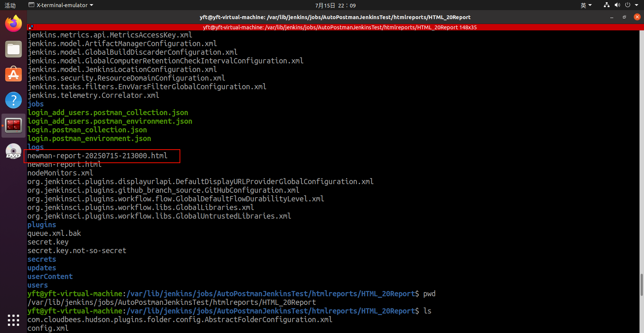Click the terminal vertical scrollbar thumb
644x333 pixels.
click(641, 285)
